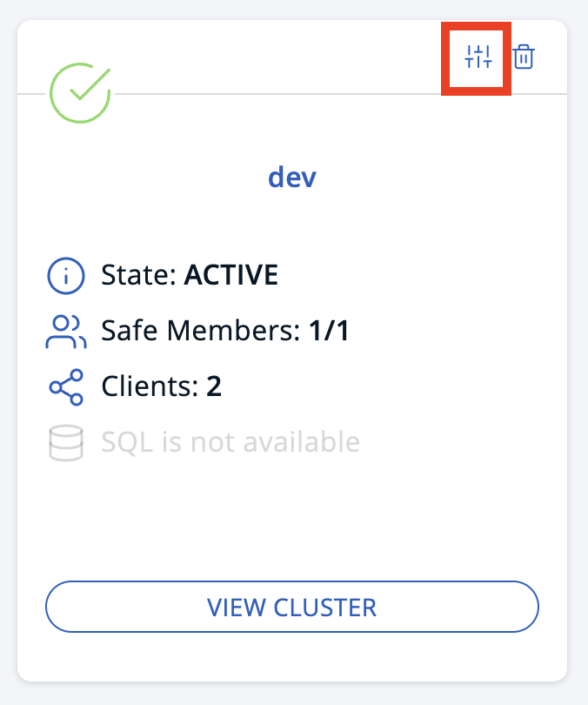Click the Clients: 2 entry
This screenshot has height=705, width=588.
tap(161, 386)
